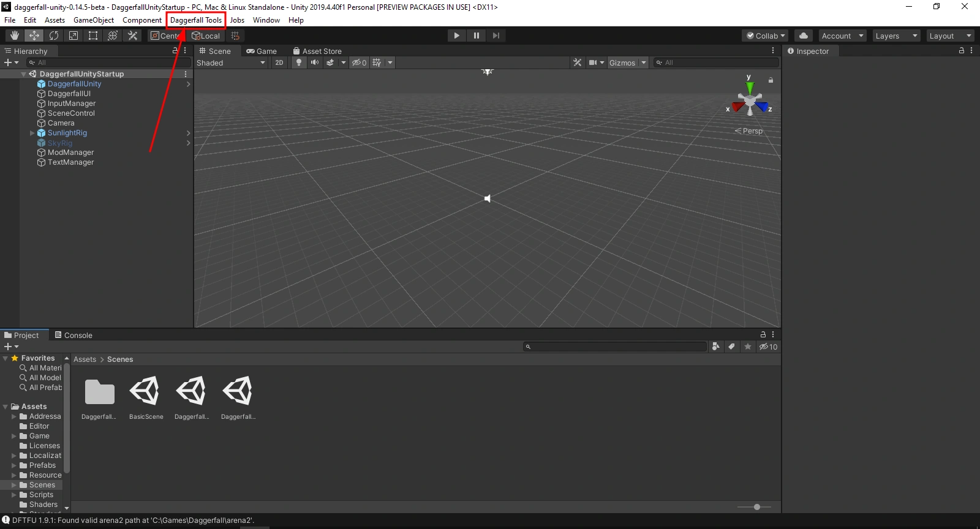
Task: Switch to the Asset Store tab
Action: [317, 51]
